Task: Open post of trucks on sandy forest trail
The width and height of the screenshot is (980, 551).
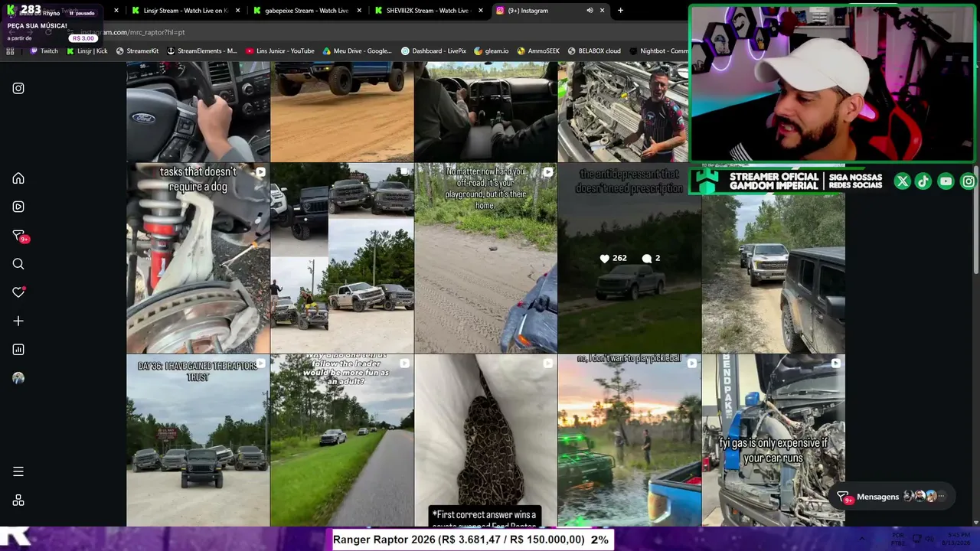Action: [773, 273]
